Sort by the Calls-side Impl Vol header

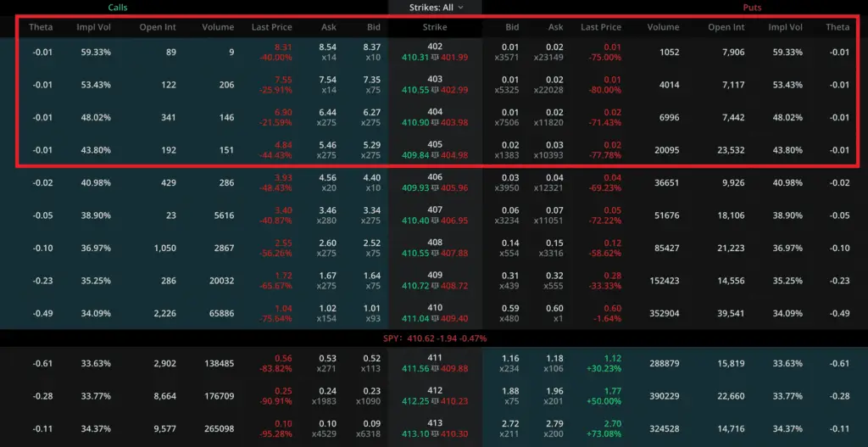coord(93,27)
